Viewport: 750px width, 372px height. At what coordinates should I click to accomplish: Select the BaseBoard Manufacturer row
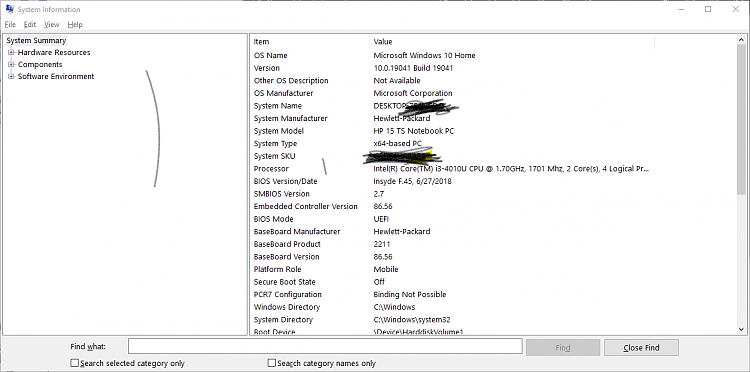tap(452, 231)
